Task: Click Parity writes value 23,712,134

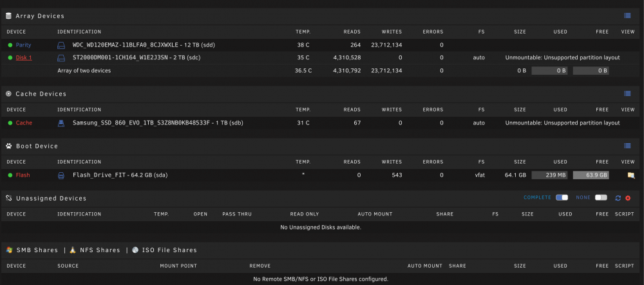Action: 386,45
